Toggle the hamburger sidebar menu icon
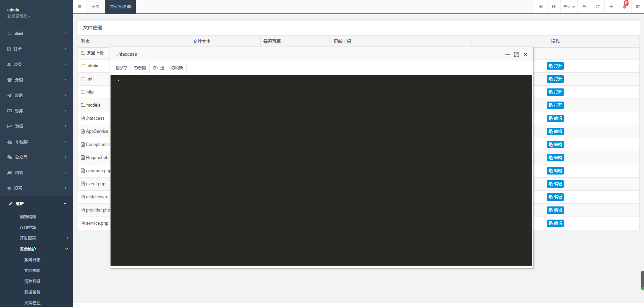The height and width of the screenshot is (307, 644). click(79, 7)
